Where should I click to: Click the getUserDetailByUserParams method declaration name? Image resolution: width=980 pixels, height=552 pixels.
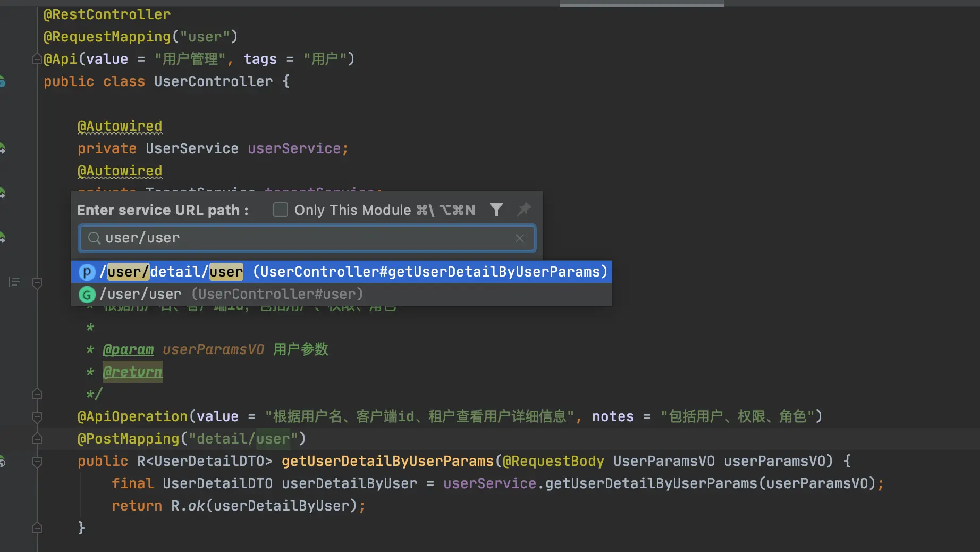(x=387, y=461)
